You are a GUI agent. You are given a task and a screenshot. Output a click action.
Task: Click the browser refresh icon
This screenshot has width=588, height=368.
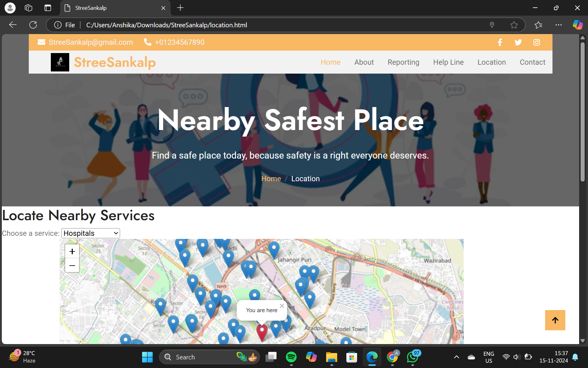pos(33,25)
